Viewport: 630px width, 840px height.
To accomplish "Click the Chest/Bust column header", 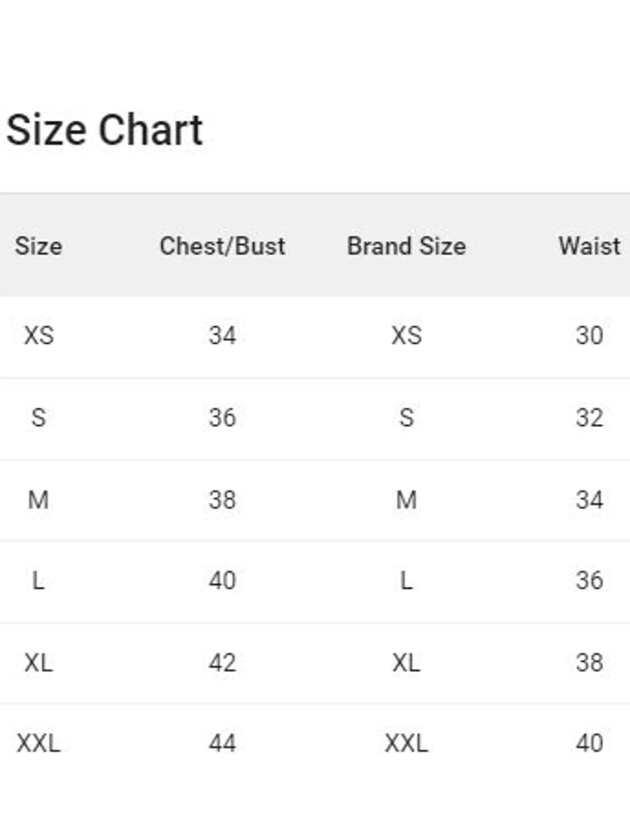I will 222,246.
